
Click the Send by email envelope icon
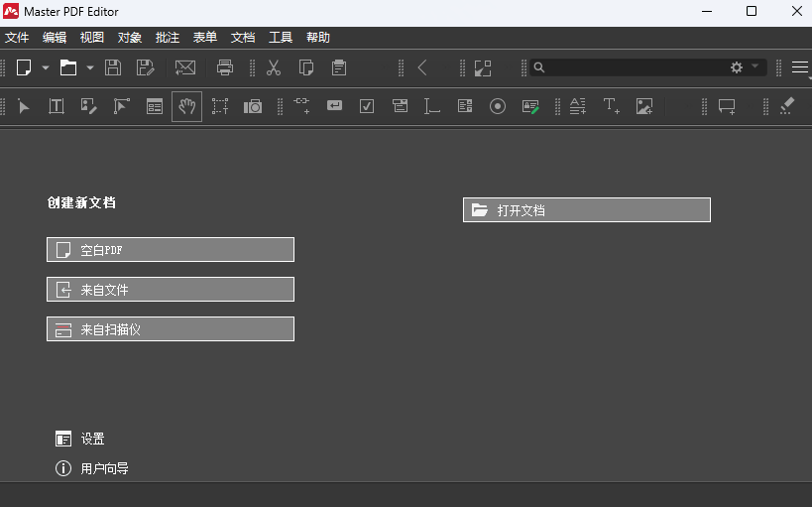pos(185,67)
